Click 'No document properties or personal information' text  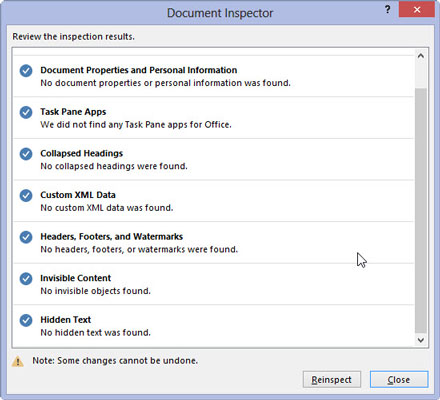(166, 83)
